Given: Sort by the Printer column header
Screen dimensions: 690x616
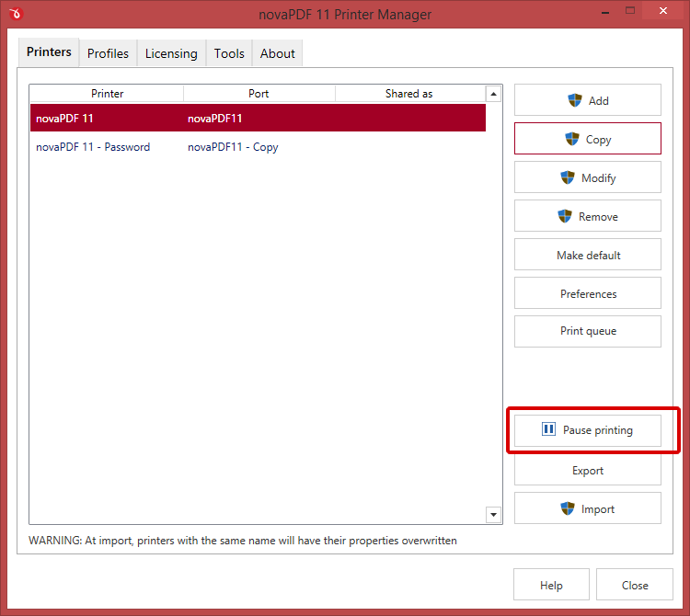Looking at the screenshot, I should [107, 94].
